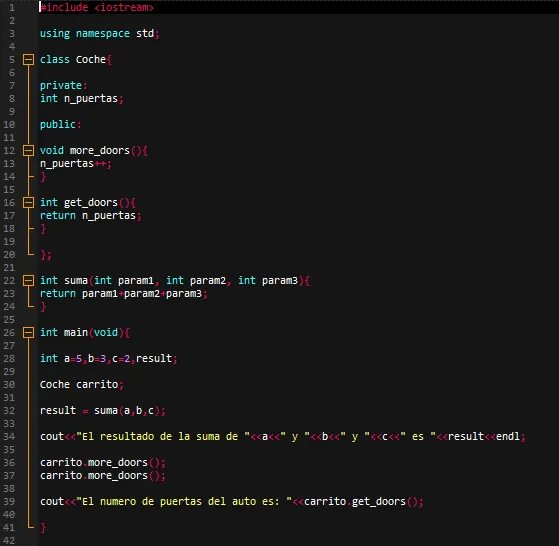
Task: Click line number 20 in the gutter
Action: [9, 254]
